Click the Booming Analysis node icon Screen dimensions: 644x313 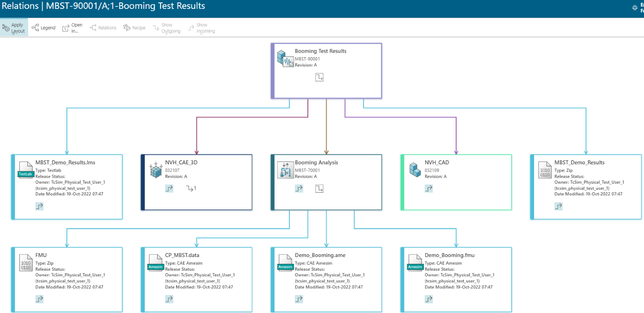(x=285, y=170)
